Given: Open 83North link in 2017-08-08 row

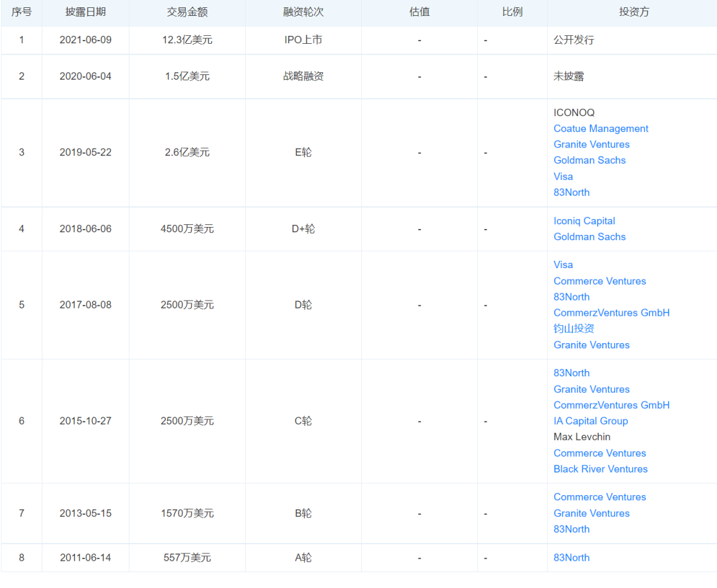Looking at the screenshot, I should point(571,297).
